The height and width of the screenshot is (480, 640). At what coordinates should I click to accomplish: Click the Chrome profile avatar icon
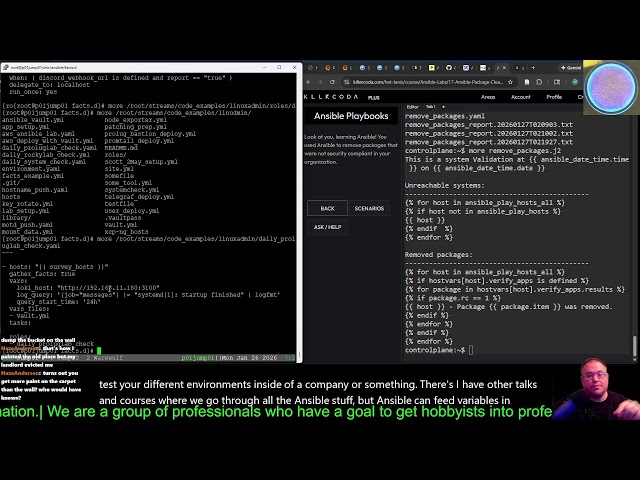click(x=575, y=82)
